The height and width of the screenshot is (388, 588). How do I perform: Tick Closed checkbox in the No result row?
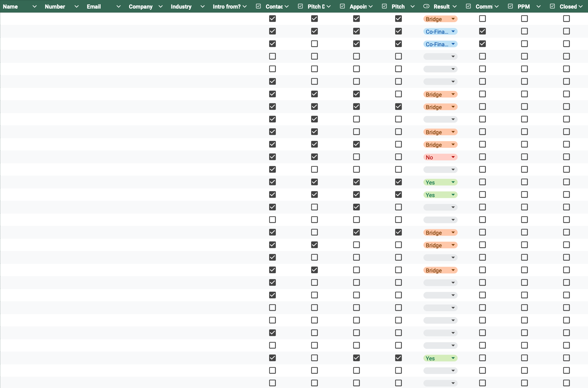[567, 157]
